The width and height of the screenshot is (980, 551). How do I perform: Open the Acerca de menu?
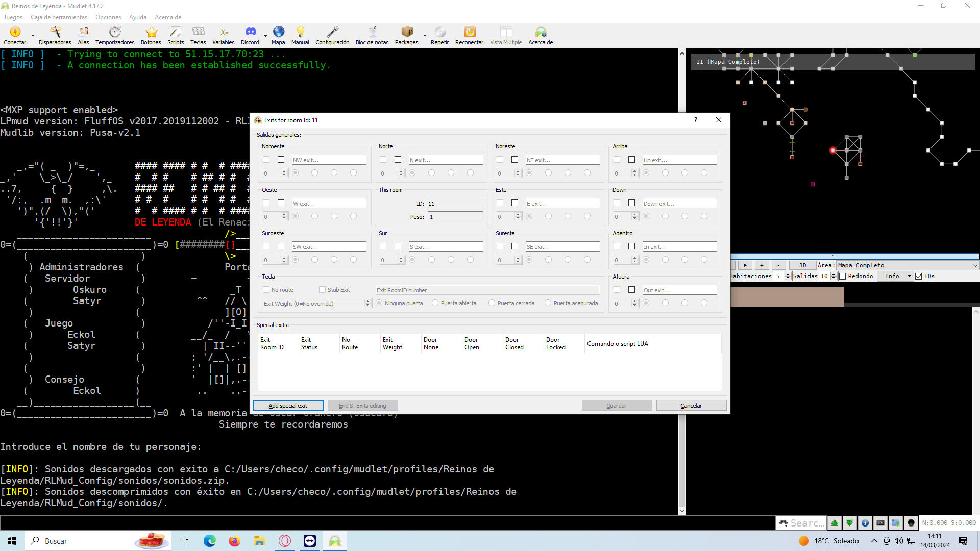168,17
